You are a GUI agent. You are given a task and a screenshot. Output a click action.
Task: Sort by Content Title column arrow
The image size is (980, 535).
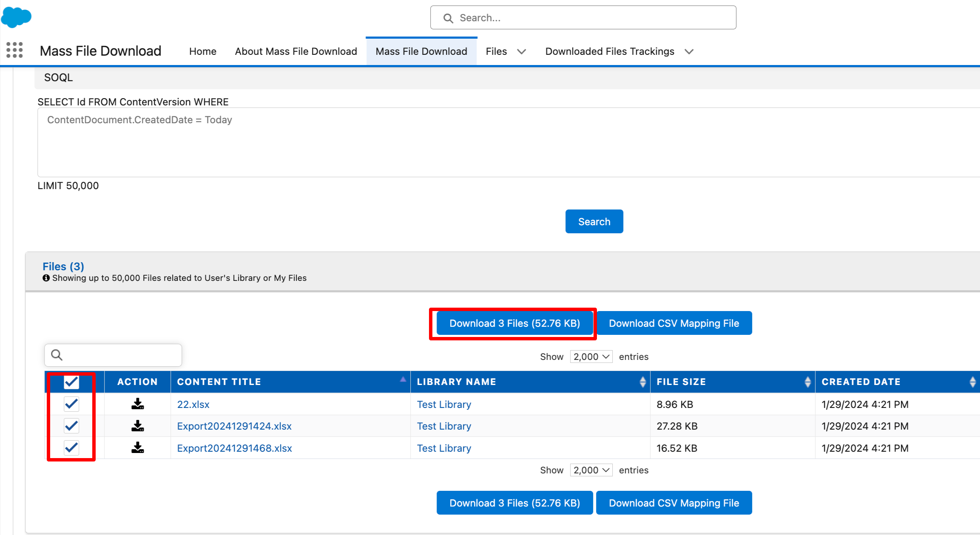[x=403, y=380]
